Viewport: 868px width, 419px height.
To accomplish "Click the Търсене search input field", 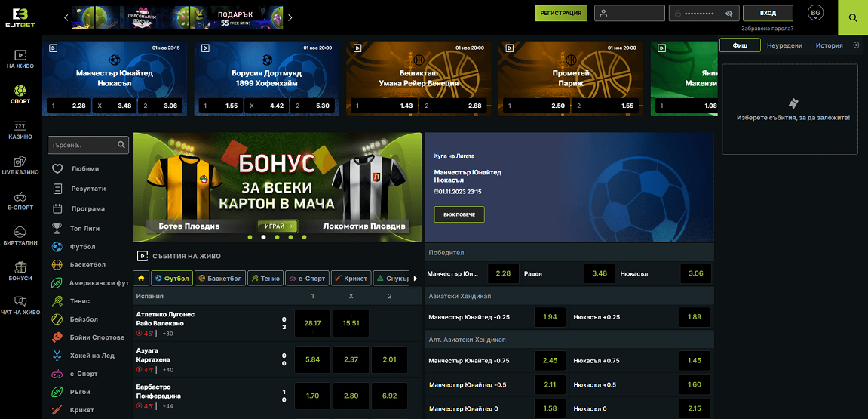I will coord(81,144).
